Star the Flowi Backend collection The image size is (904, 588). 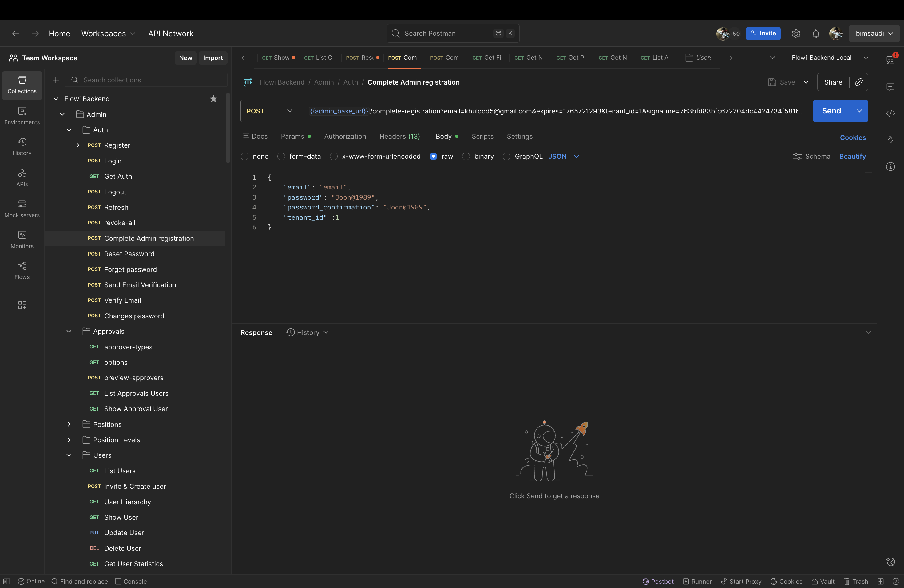point(213,99)
